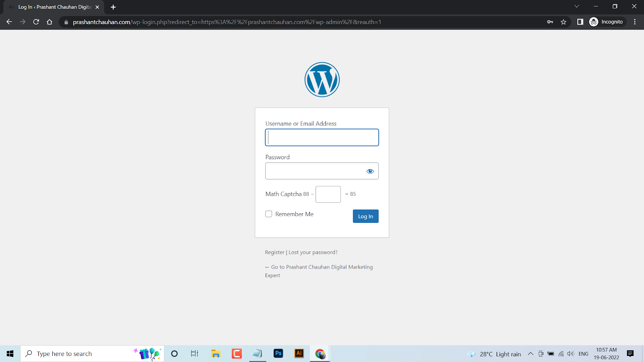Bookmark this page with the star
644x362 pixels.
click(563, 22)
